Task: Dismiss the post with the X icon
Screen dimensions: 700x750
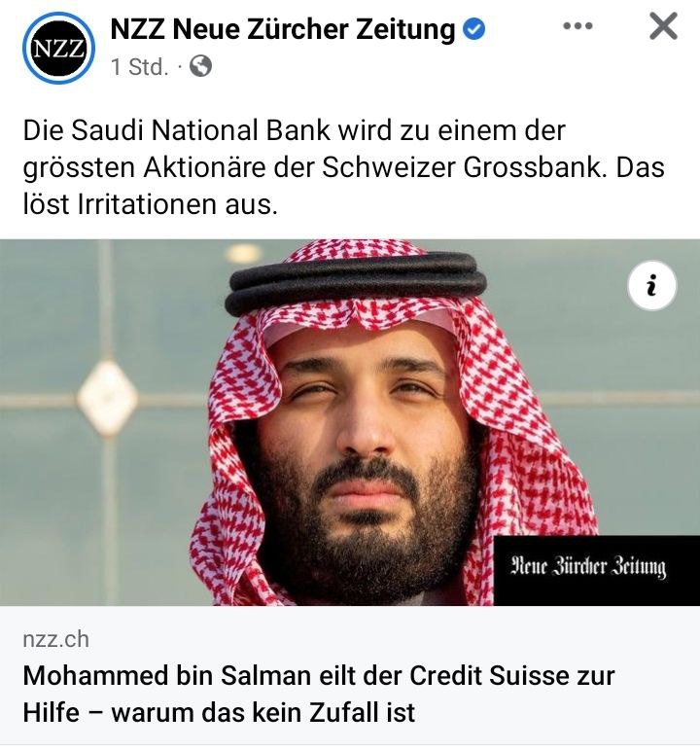Action: pyautogui.click(x=664, y=26)
